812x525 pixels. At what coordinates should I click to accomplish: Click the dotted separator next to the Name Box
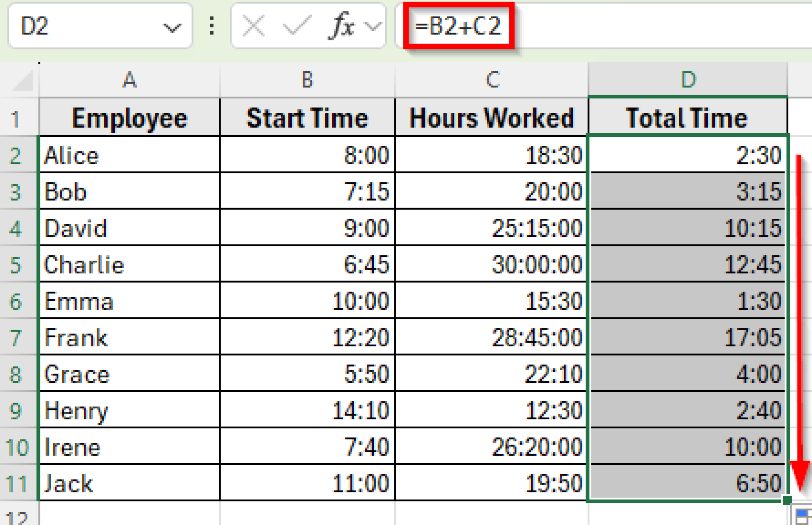click(x=211, y=26)
